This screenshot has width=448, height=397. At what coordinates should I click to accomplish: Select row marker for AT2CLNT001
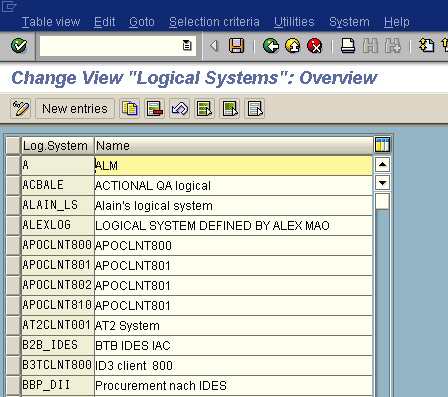(13, 325)
